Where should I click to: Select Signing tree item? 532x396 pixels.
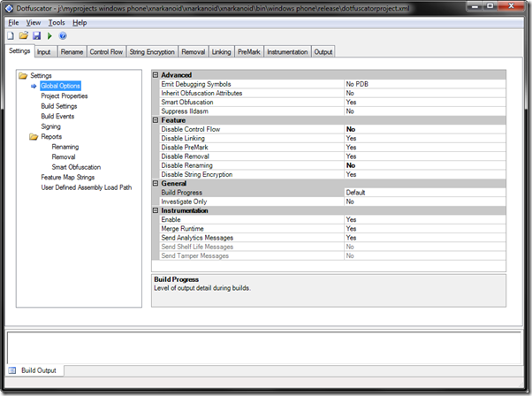[51, 126]
